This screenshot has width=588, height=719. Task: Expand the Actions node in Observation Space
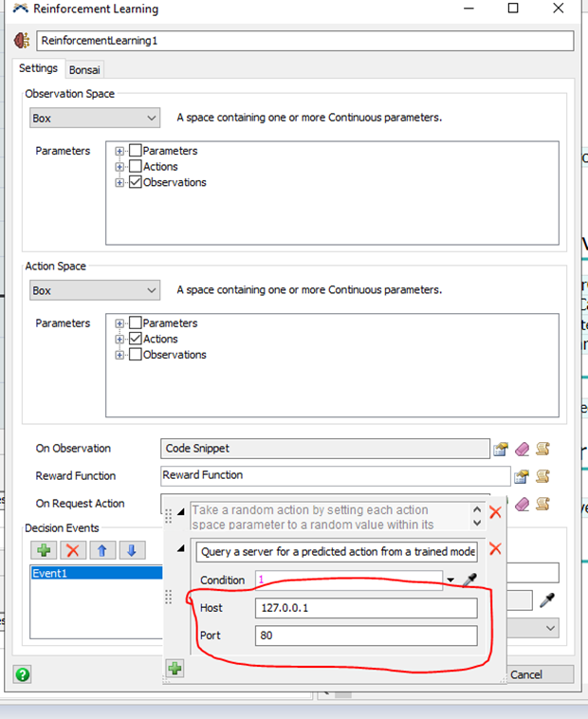click(119, 167)
